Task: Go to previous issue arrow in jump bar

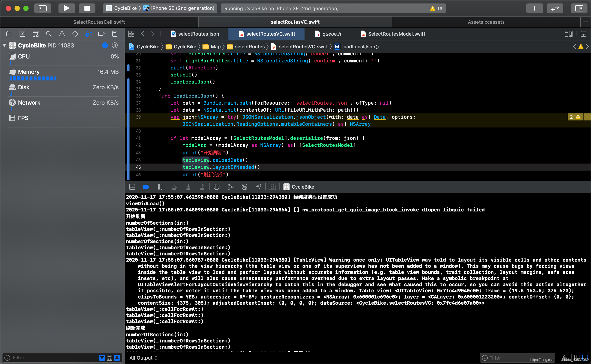Action: (x=574, y=47)
